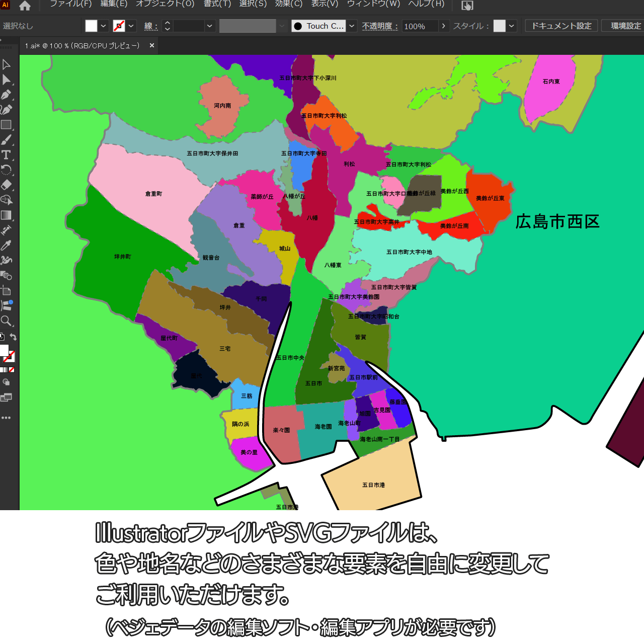Choose the Eraser tool

[6, 185]
